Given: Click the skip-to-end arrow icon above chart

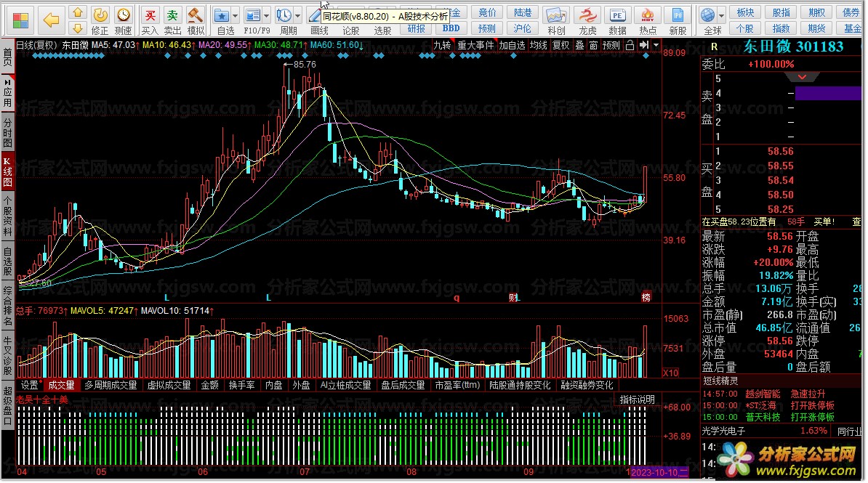Looking at the screenshot, I should pos(644,45).
